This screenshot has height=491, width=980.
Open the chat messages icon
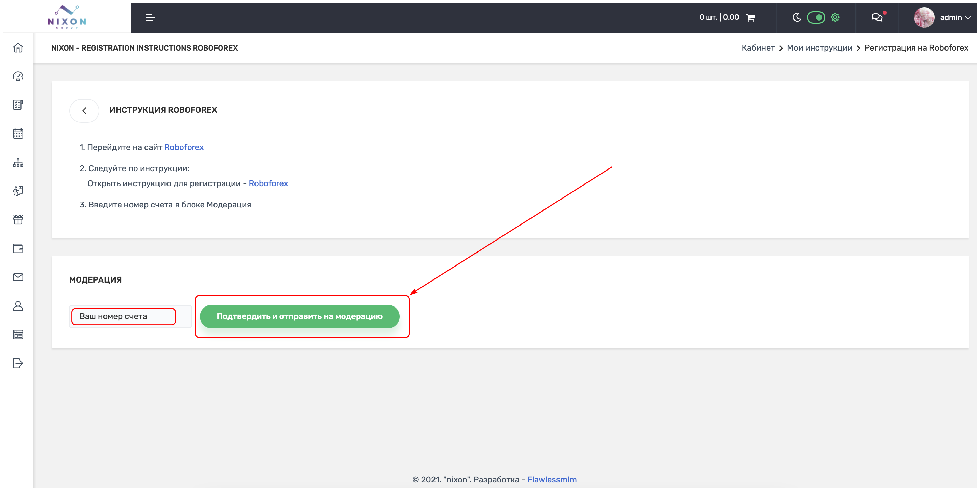[x=877, y=17]
